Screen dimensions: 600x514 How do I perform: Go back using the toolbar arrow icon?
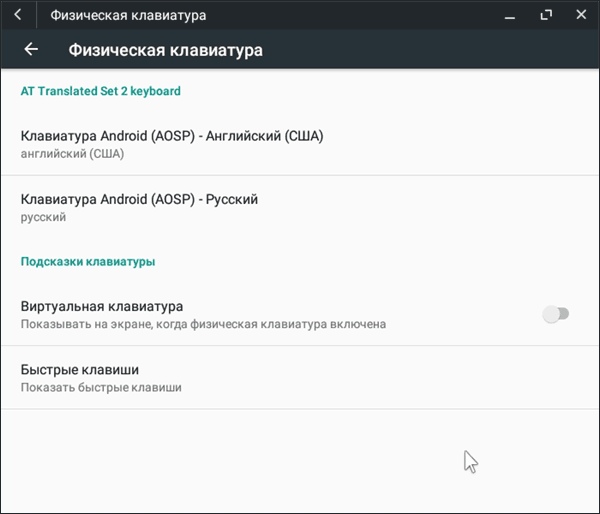31,49
